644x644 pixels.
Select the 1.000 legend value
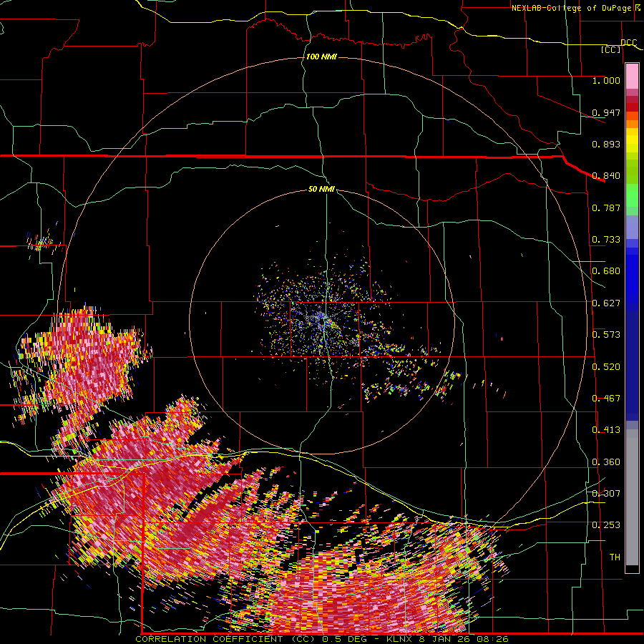pos(606,80)
